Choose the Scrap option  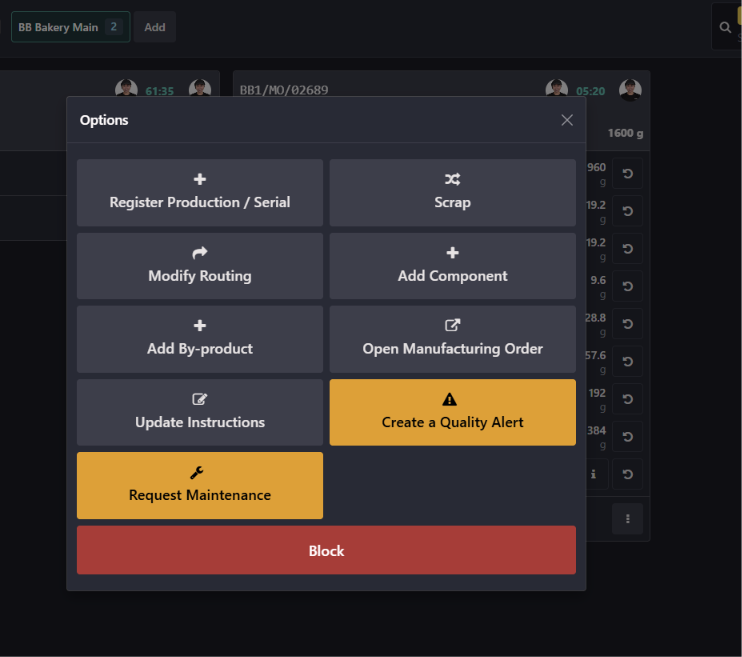coord(452,192)
